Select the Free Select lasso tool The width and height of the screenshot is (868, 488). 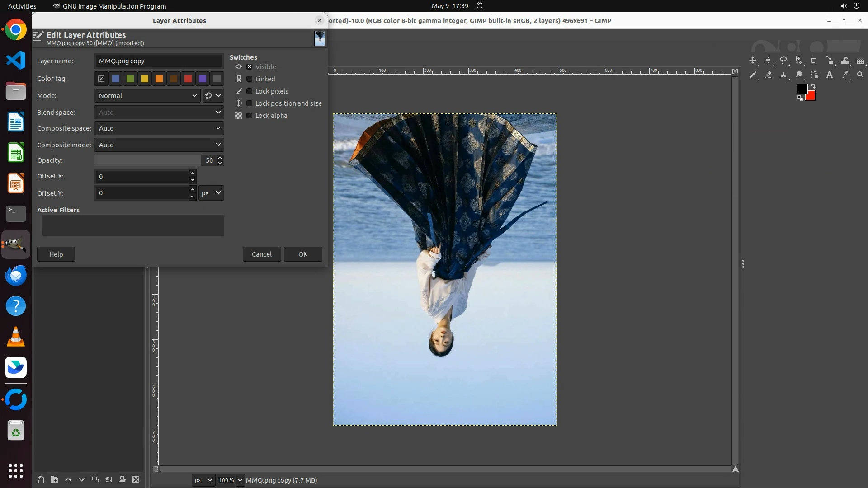(x=783, y=61)
